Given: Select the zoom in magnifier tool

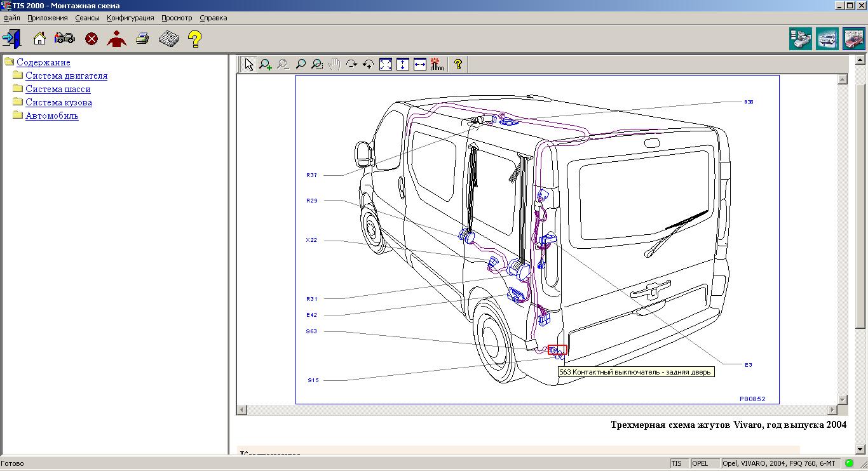Looking at the screenshot, I should click(x=266, y=64).
